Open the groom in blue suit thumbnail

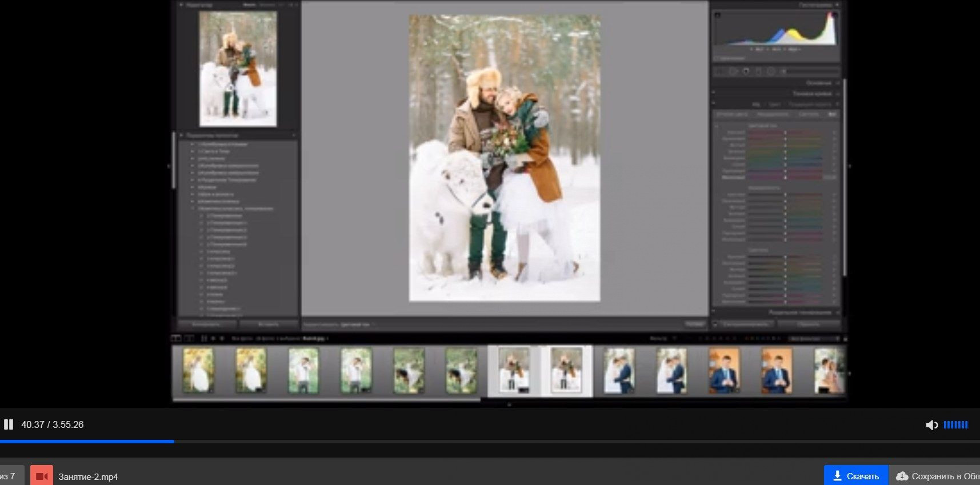click(x=724, y=371)
